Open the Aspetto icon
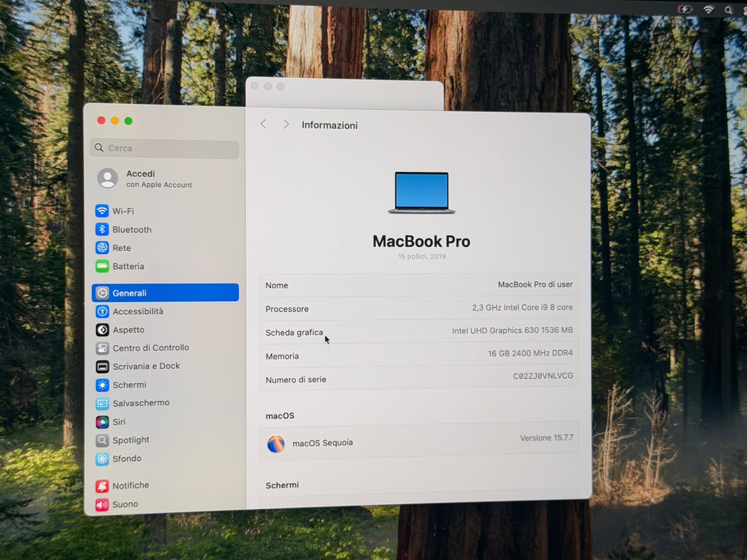 point(102,330)
